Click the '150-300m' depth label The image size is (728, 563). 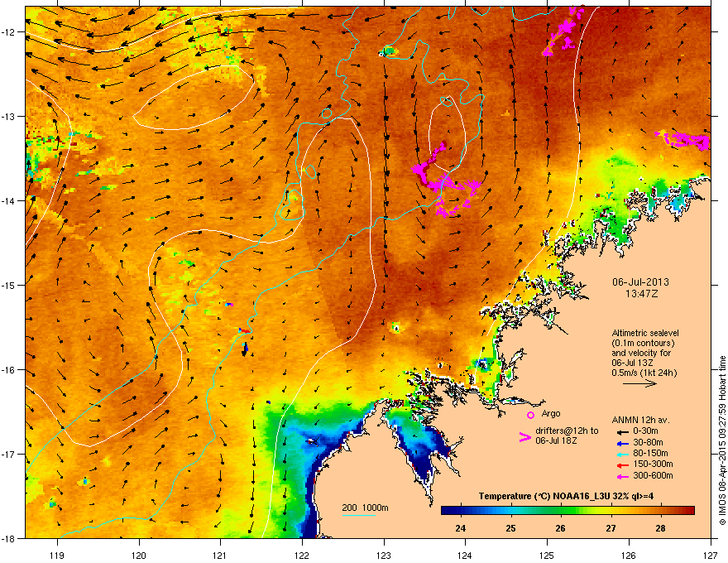(653, 464)
